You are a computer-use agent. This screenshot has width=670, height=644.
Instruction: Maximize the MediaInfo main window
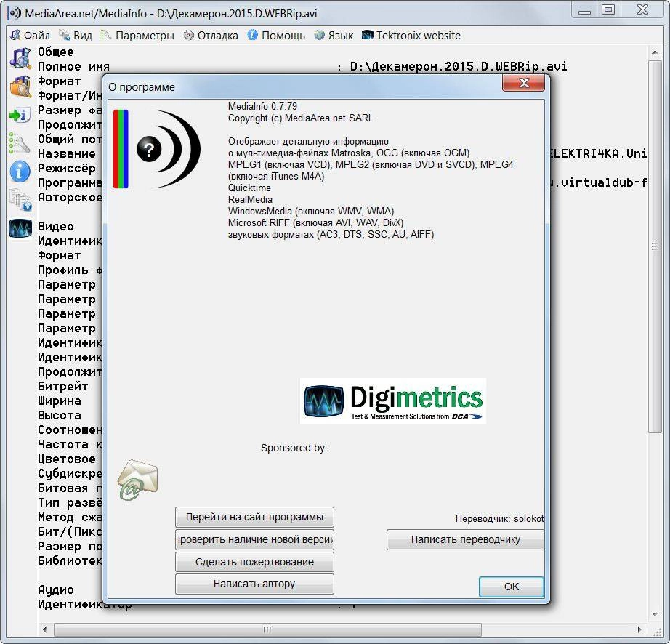click(x=608, y=9)
